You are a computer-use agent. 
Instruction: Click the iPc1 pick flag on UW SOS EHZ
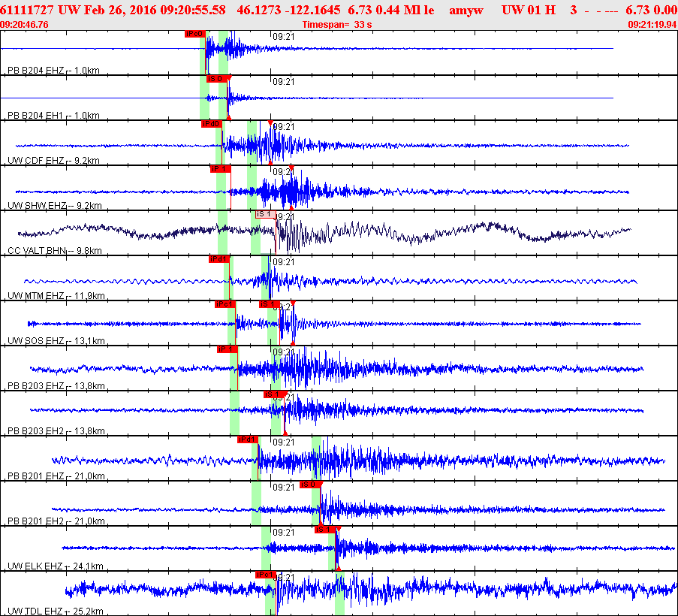[x=225, y=304]
